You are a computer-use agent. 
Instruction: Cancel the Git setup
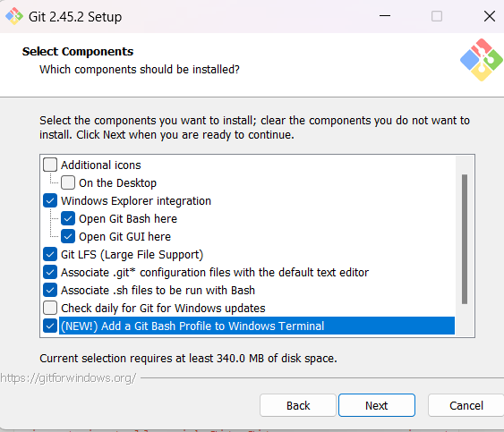coord(466,405)
